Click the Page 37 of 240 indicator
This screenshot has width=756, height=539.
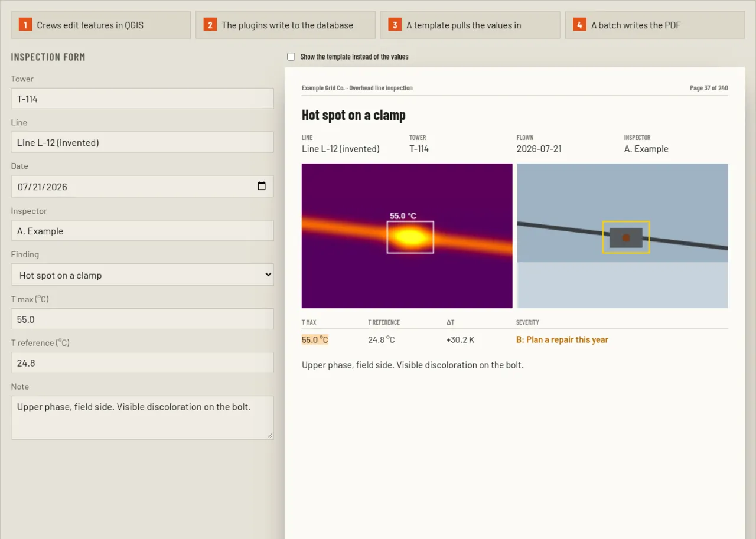(x=709, y=88)
